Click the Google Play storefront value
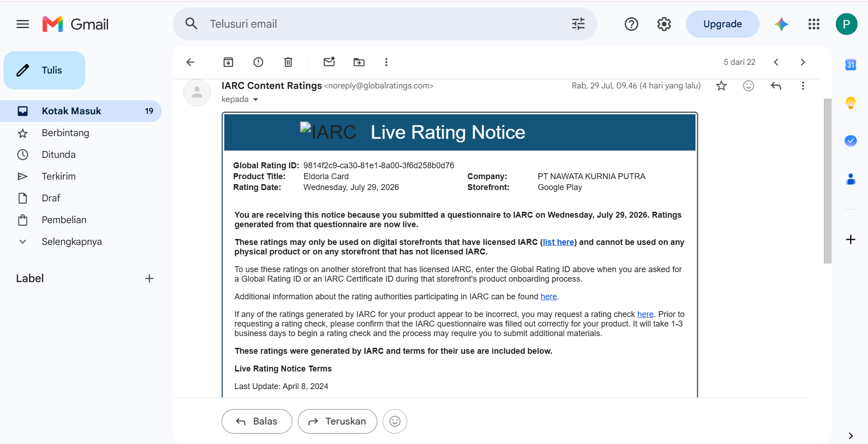The image size is (868, 444). tap(560, 187)
